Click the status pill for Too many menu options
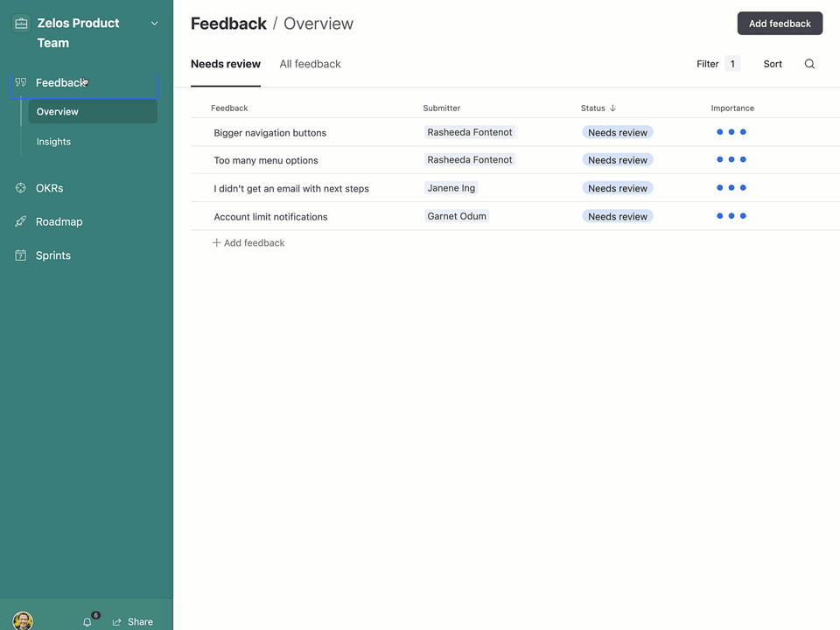This screenshot has height=630, width=840. pos(618,160)
